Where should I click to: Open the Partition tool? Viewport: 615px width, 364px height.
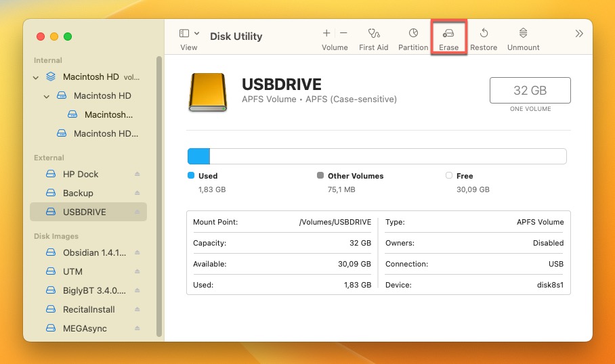point(413,39)
